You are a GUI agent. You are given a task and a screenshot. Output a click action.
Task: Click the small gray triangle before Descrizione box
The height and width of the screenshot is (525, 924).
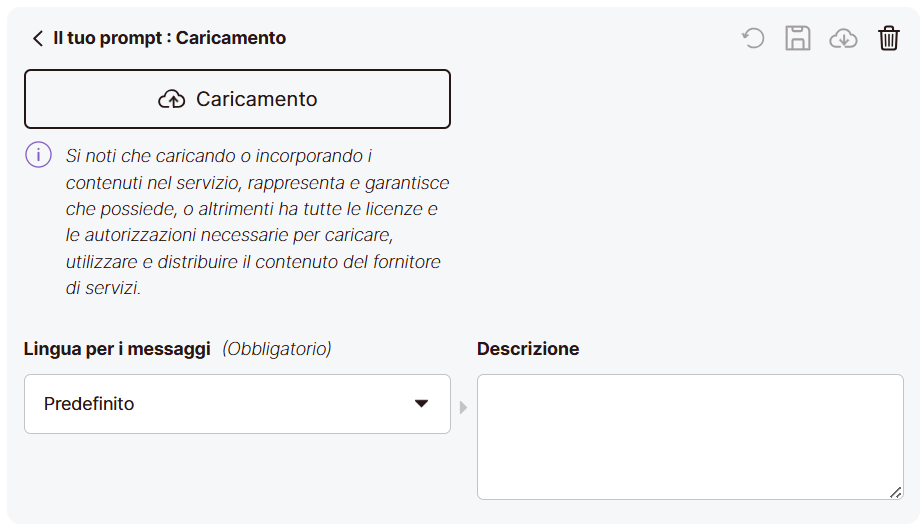click(463, 407)
